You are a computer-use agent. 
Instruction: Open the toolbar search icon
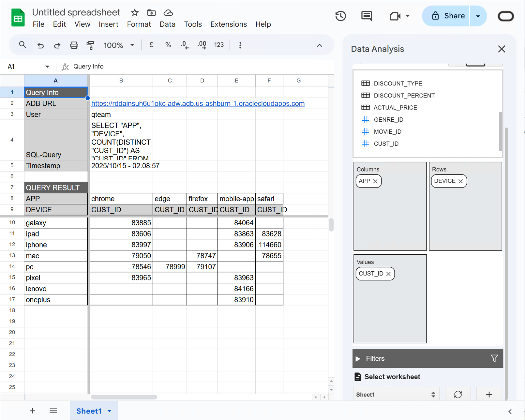22,45
